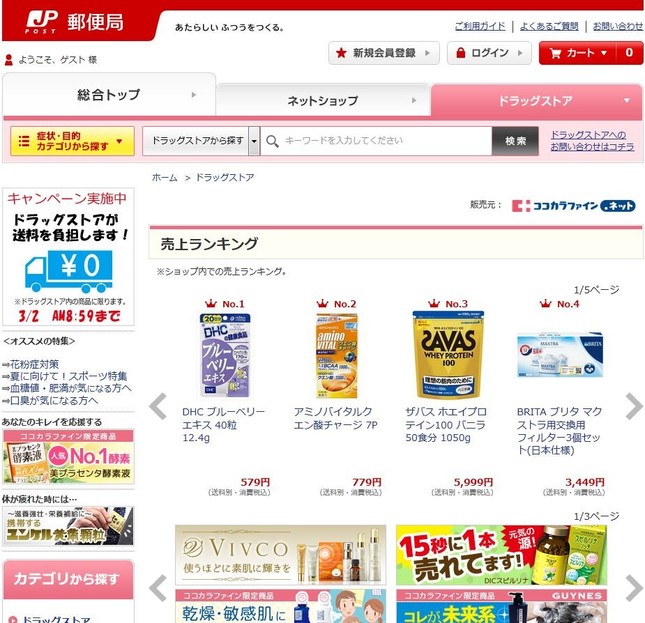Image resolution: width=645 pixels, height=623 pixels.
Task: Click the banner carousel left arrow
Action: click(x=158, y=588)
